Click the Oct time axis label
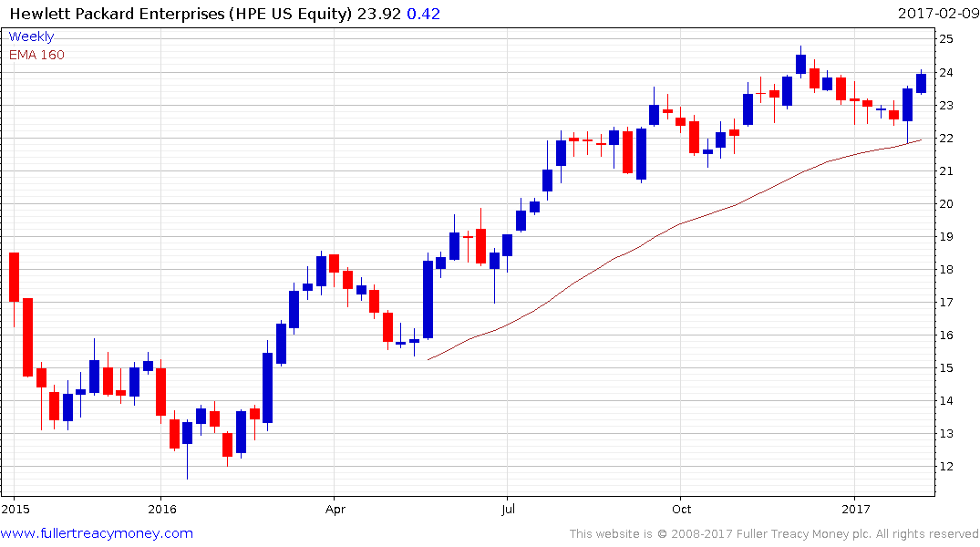Screen dimensions: 980x547 coord(681,509)
